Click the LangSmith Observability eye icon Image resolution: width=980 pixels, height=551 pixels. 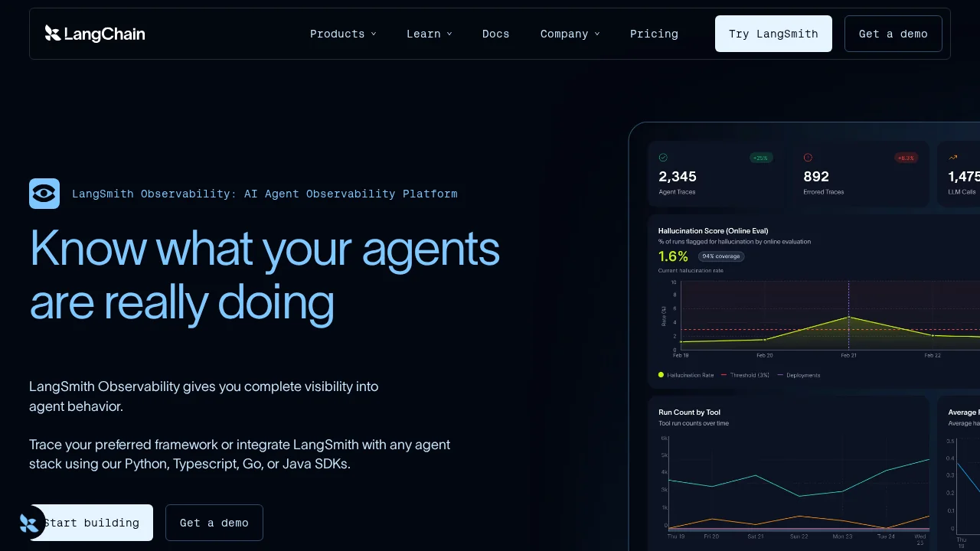(x=44, y=194)
